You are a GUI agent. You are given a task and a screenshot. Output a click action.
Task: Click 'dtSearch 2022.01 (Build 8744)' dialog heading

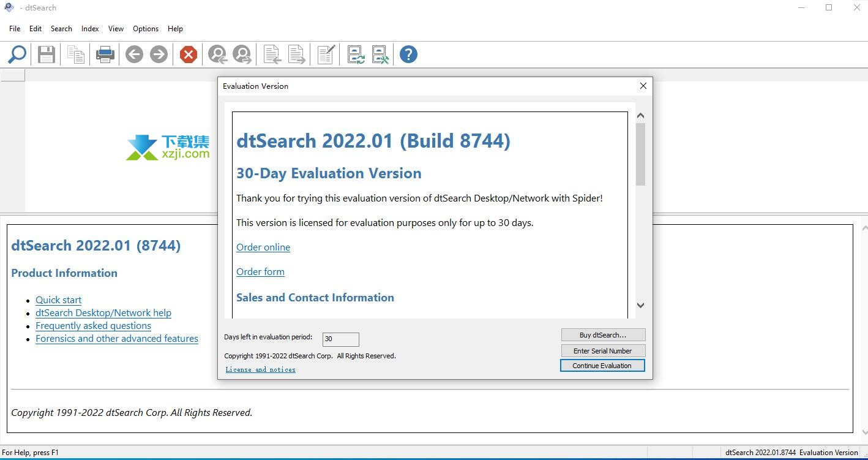tap(373, 141)
